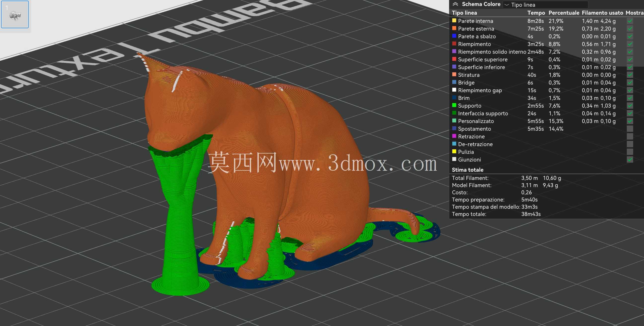Click the white Giunzioni color swatch
This screenshot has width=644, height=326.
pos(454,159)
